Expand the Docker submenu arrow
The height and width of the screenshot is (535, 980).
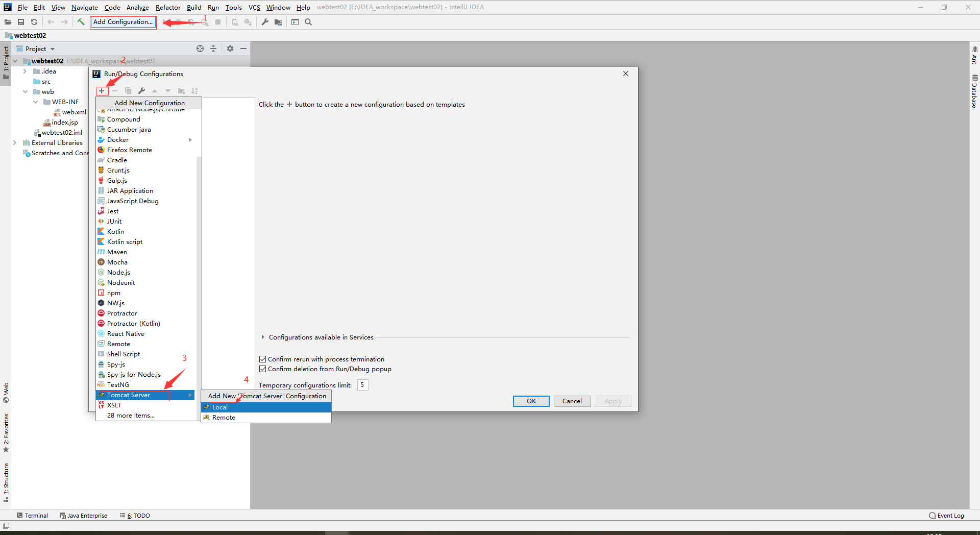(x=190, y=139)
